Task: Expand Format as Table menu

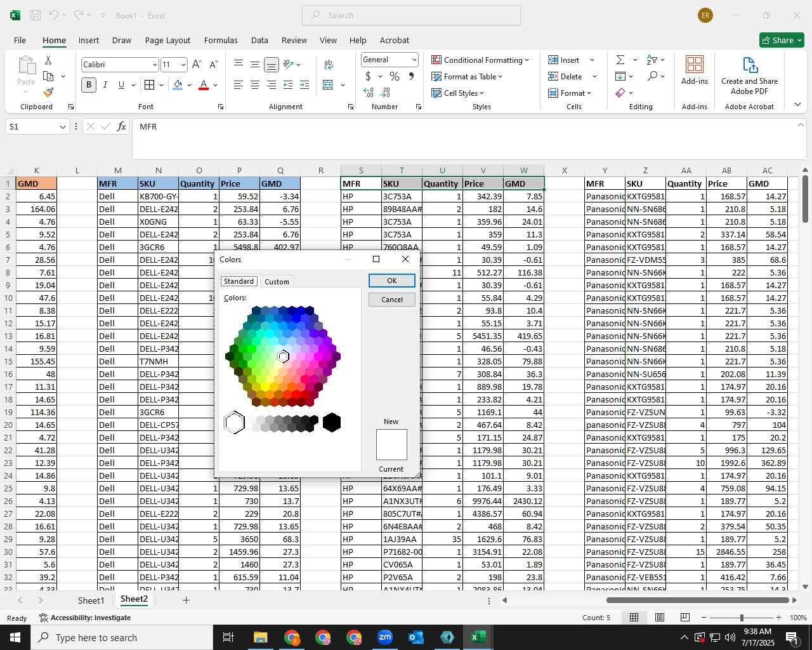Action: pyautogui.click(x=467, y=76)
